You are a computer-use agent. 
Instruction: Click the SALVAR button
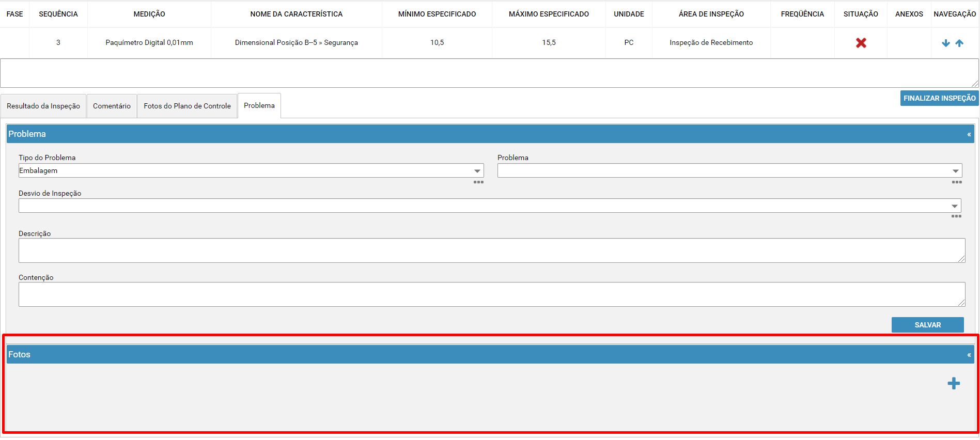927,325
